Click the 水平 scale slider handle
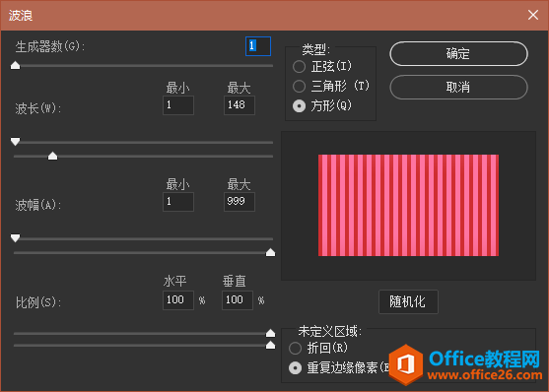 (270, 333)
